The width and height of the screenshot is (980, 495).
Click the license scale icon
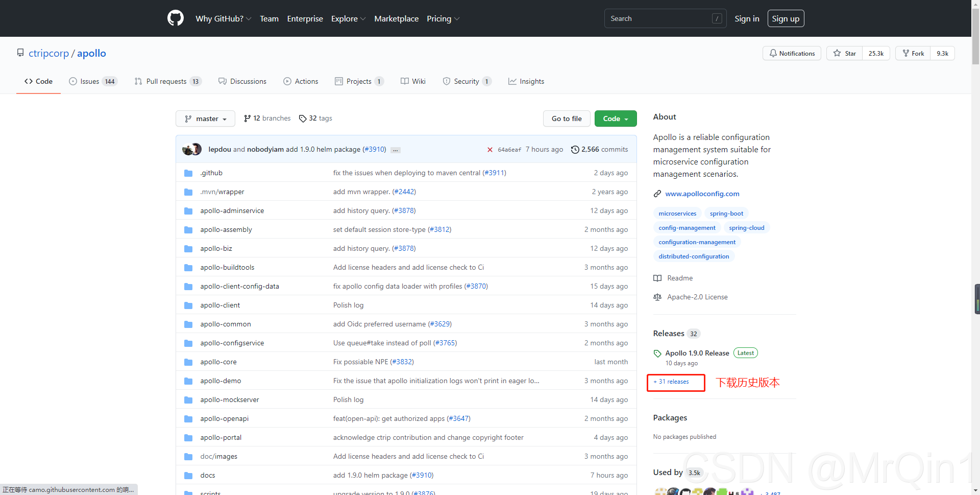(x=657, y=297)
